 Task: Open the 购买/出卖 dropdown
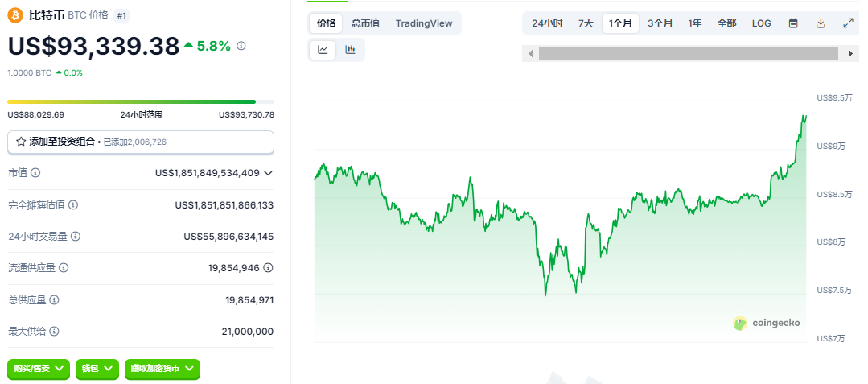[x=39, y=369]
